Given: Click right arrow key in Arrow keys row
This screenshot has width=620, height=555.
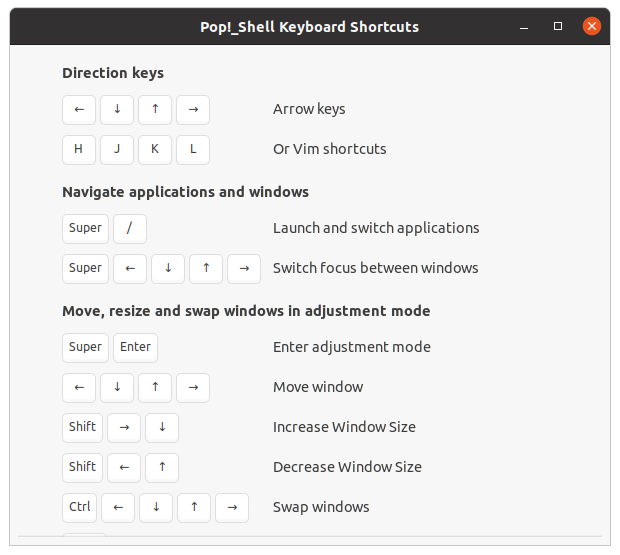Looking at the screenshot, I should tap(193, 109).
